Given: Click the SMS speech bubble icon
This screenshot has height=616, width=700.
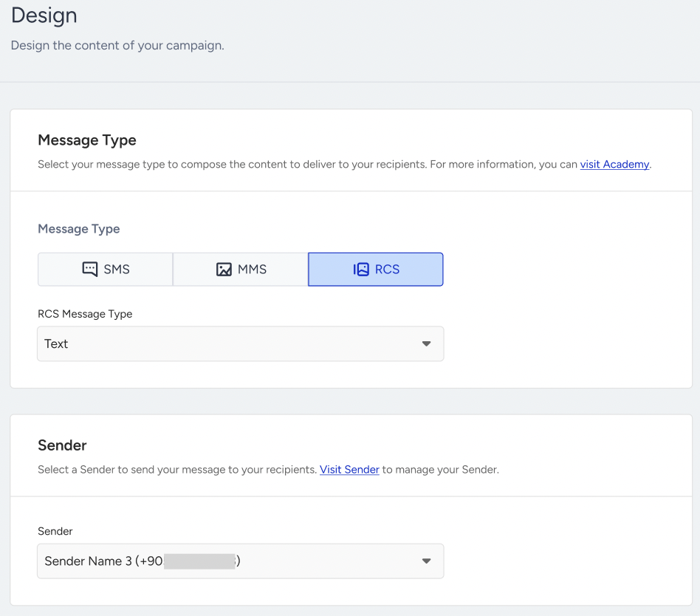Looking at the screenshot, I should (x=90, y=270).
